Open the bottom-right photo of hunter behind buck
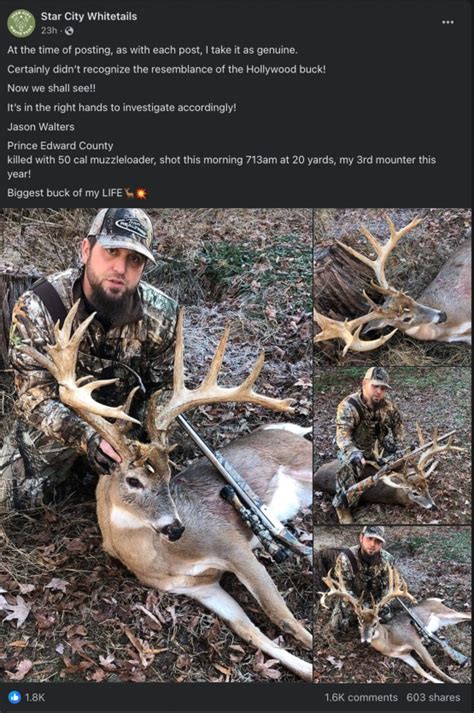The image size is (474, 713). [x=393, y=604]
